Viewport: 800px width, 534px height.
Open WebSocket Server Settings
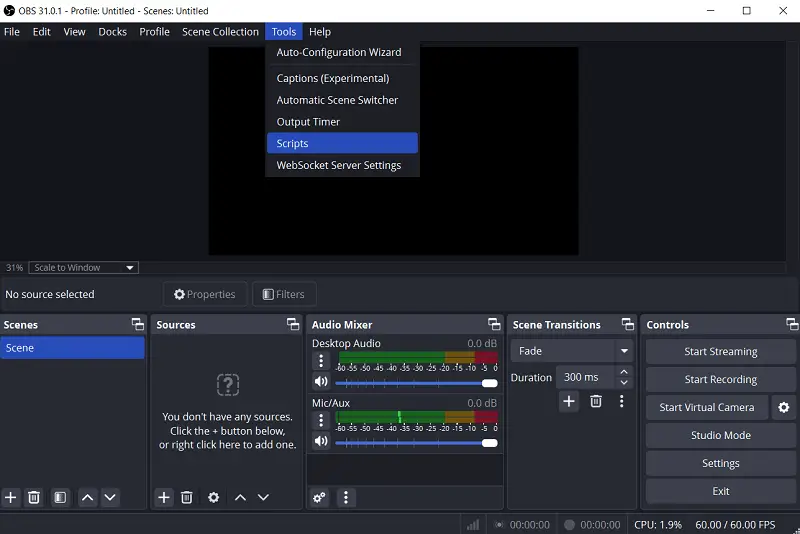(x=342, y=165)
